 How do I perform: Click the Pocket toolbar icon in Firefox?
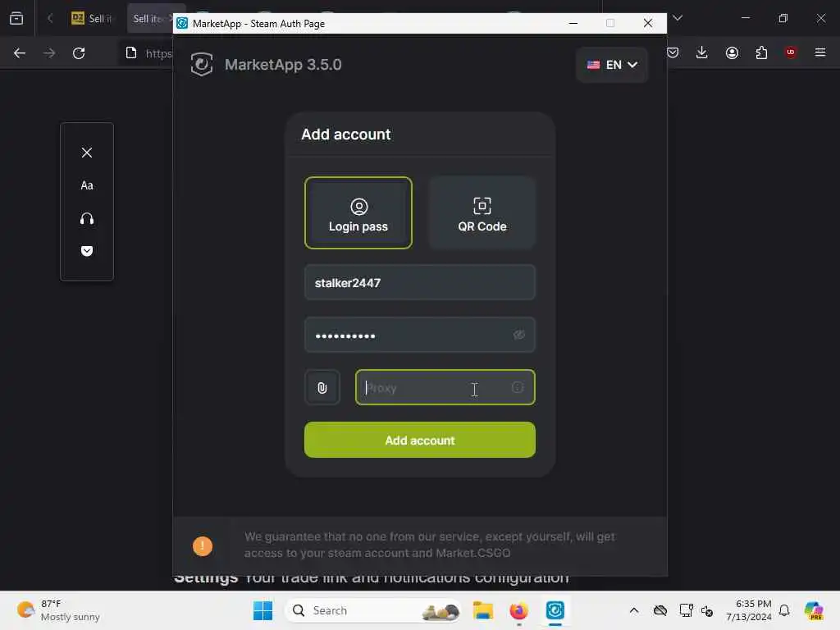(x=673, y=52)
